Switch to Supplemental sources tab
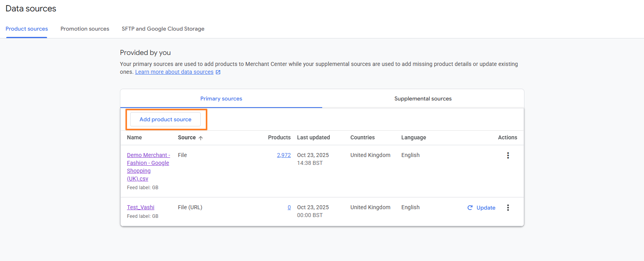Viewport: 644px width, 261px height. tap(423, 99)
